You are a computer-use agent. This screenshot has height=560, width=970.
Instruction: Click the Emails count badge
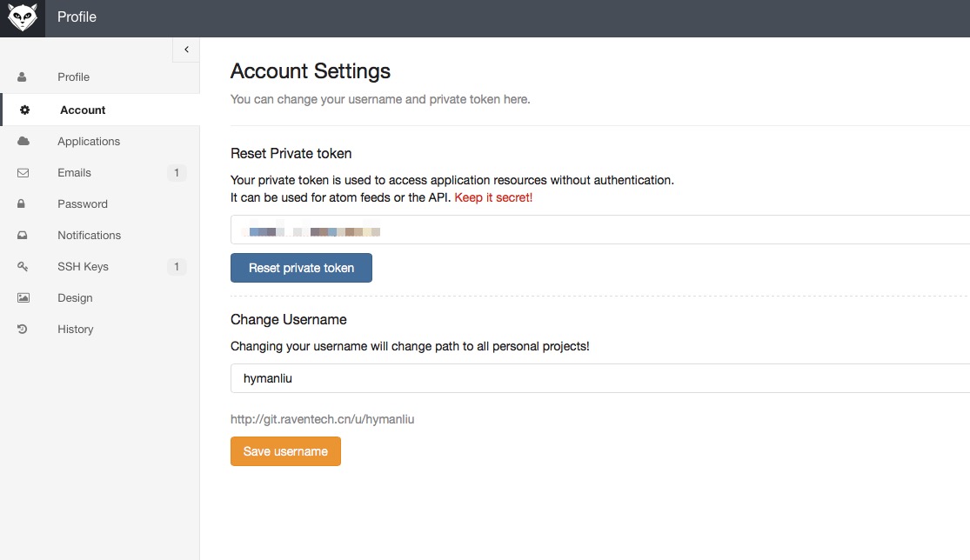[177, 173]
